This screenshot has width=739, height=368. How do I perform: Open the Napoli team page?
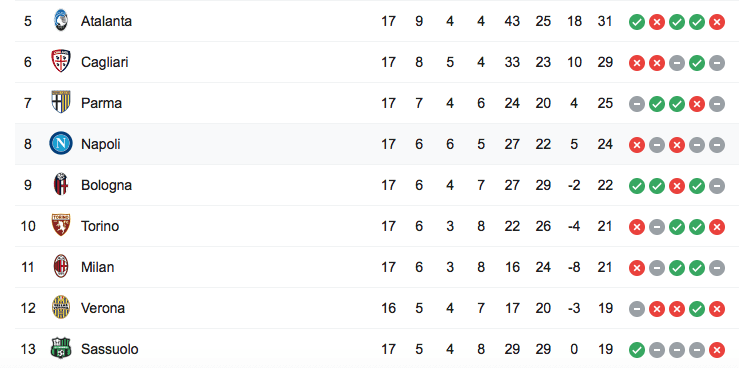pyautogui.click(x=100, y=144)
